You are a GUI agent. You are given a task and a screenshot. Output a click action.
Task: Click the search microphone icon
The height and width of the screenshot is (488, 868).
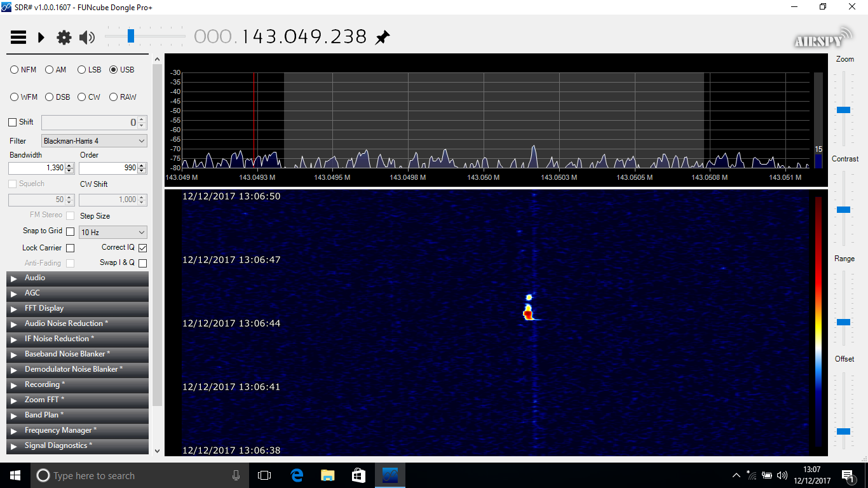point(236,475)
